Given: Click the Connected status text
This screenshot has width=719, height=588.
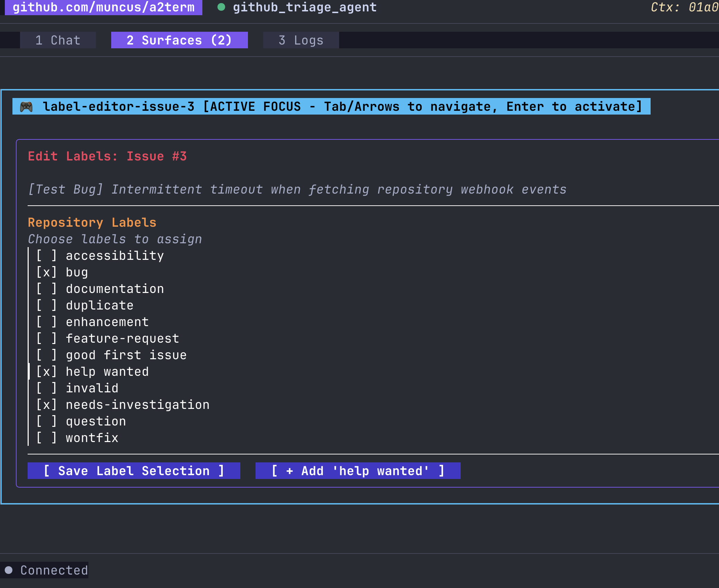Looking at the screenshot, I should (54, 570).
